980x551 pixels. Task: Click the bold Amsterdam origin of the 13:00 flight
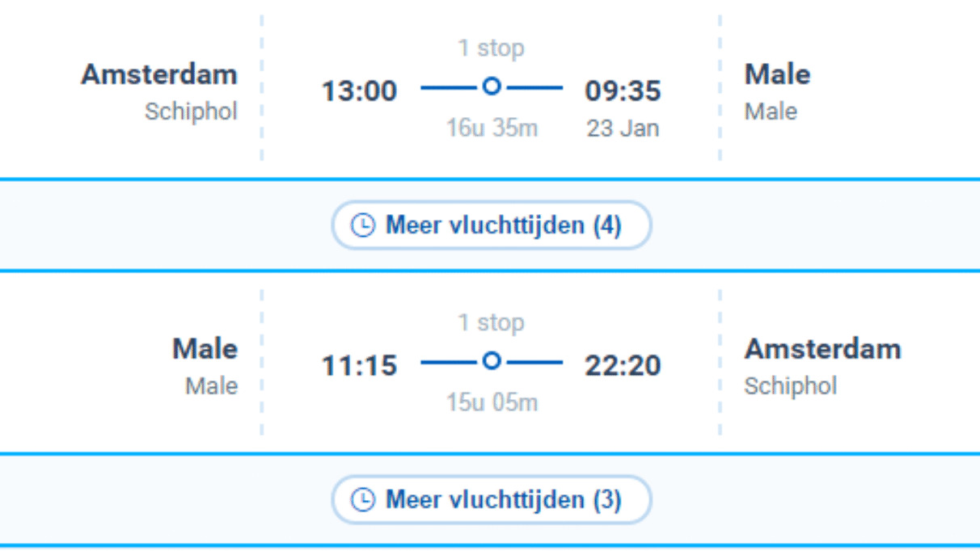click(159, 74)
